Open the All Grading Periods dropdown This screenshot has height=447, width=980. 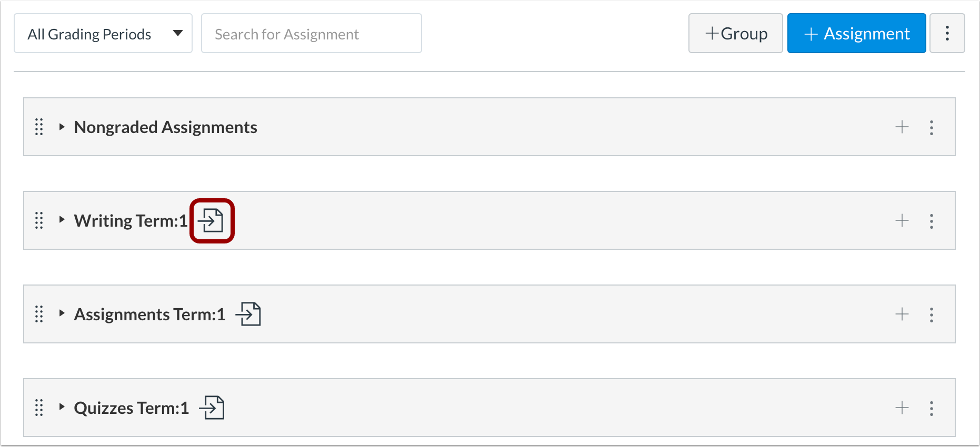[x=103, y=33]
